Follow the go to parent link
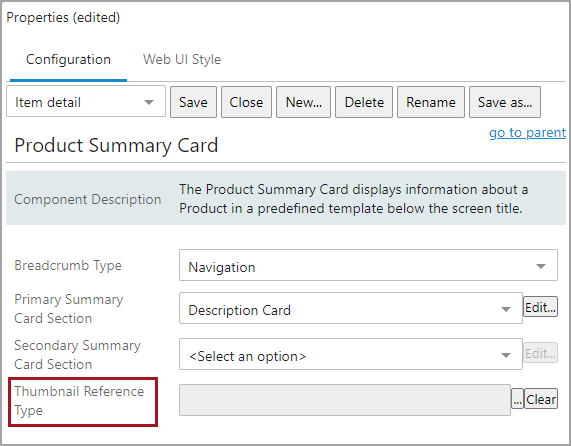Image resolution: width=571 pixels, height=446 pixels. pos(527,133)
